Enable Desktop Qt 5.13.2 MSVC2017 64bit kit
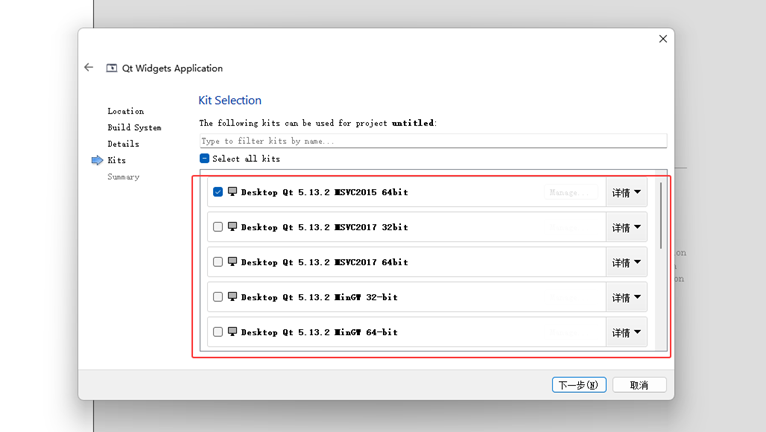 tap(218, 262)
